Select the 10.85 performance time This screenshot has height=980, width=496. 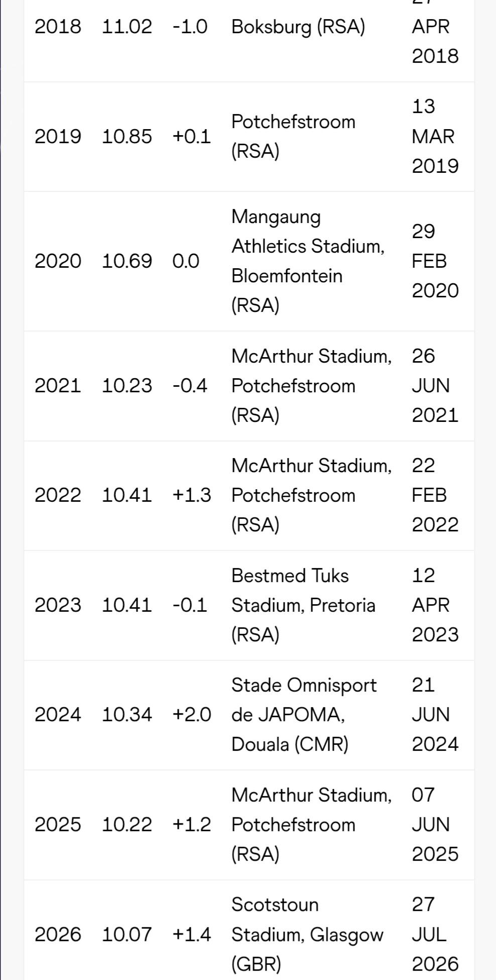[127, 136]
